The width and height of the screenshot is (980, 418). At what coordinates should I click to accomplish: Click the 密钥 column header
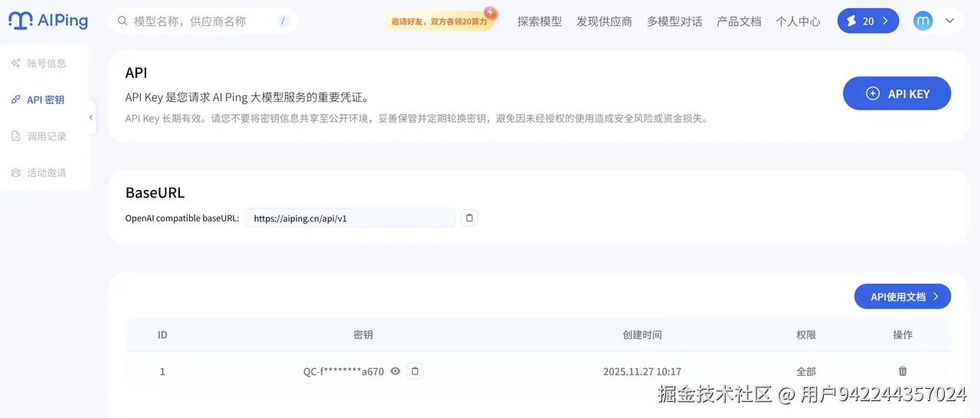point(363,335)
